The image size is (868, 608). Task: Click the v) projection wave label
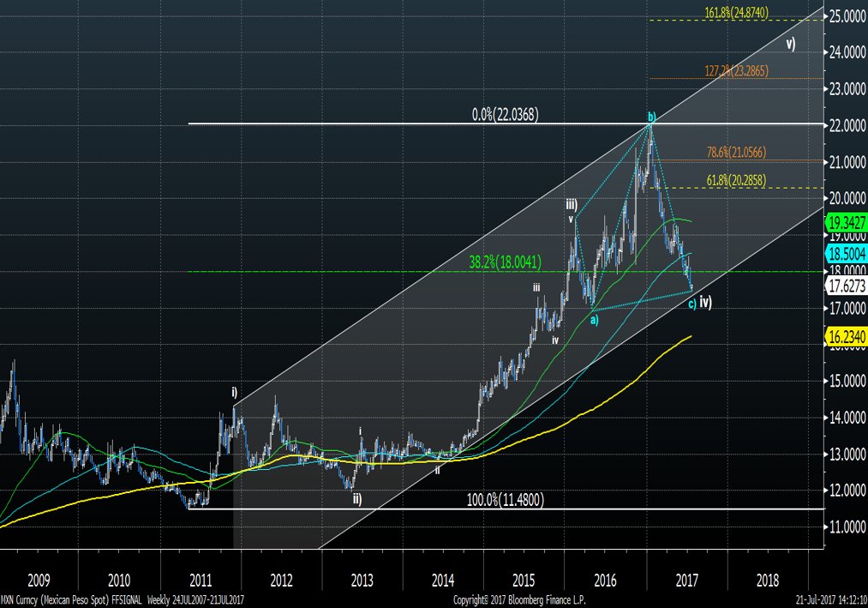tap(791, 44)
